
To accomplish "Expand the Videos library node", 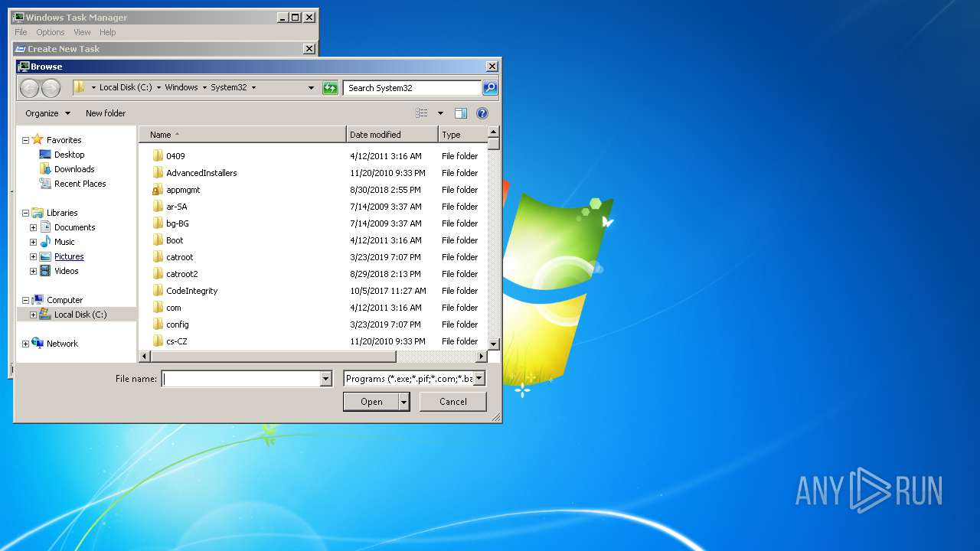I will coord(33,271).
